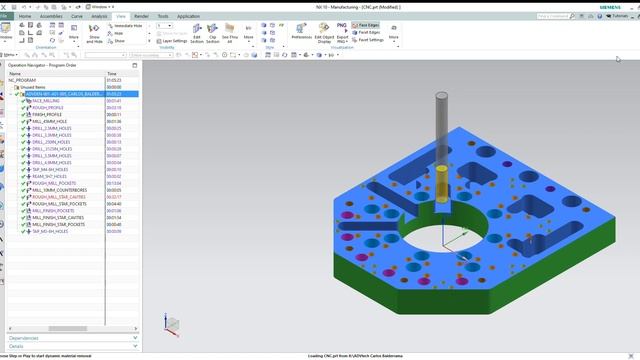
Task: Click Layer Settings
Action: [x=171, y=41]
